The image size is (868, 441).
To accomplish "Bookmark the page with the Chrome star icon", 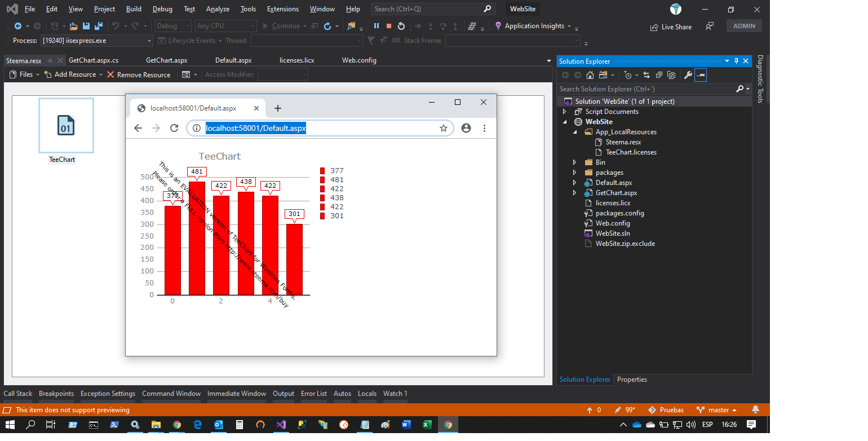I will pyautogui.click(x=444, y=128).
